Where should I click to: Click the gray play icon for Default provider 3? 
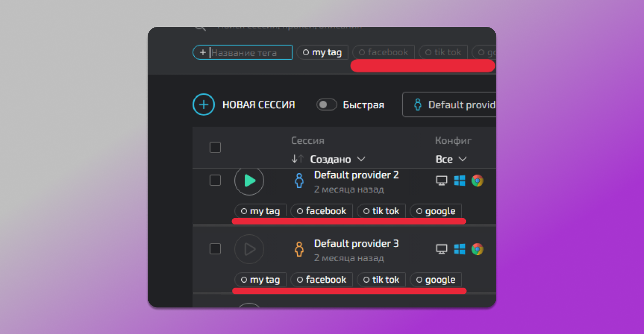pyautogui.click(x=249, y=249)
